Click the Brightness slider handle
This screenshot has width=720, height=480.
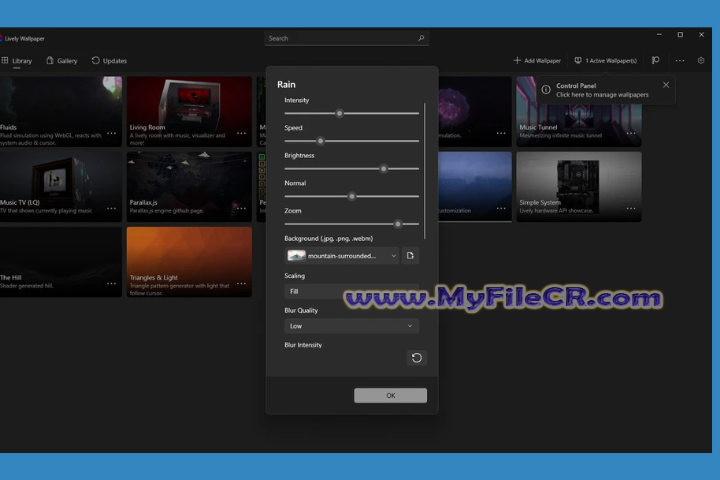click(383, 169)
